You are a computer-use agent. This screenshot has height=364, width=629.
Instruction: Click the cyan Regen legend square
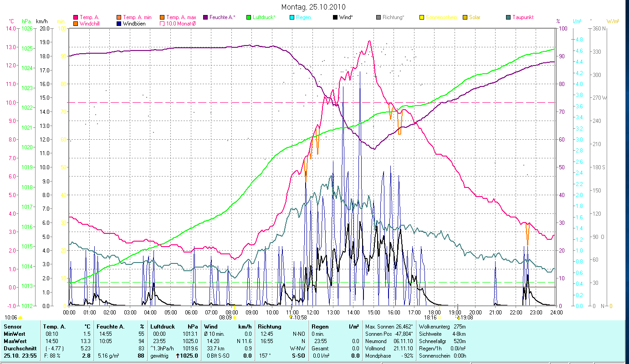pos(291,17)
